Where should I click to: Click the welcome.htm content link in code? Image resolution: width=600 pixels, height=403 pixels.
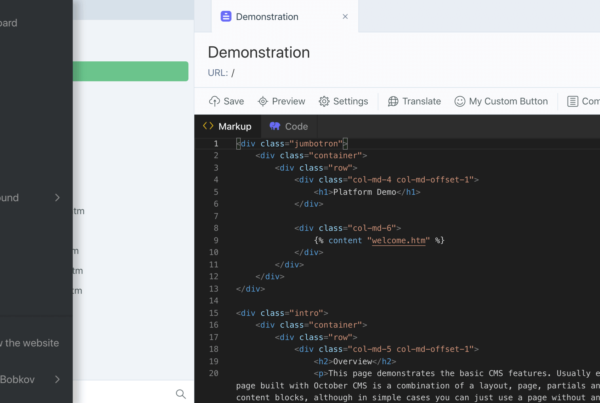click(398, 240)
